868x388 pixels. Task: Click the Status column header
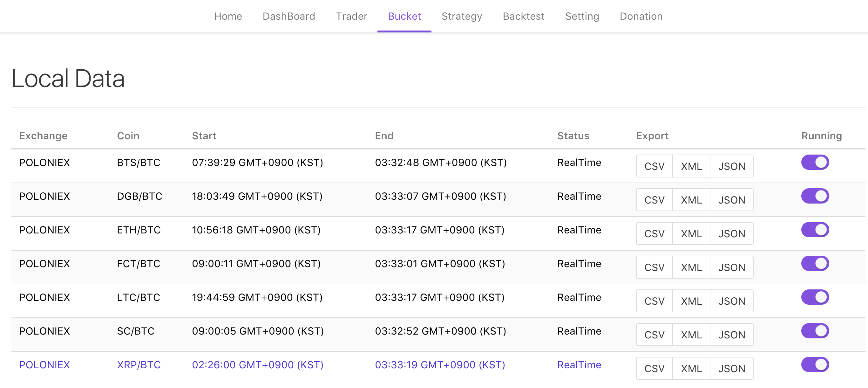pyautogui.click(x=573, y=135)
